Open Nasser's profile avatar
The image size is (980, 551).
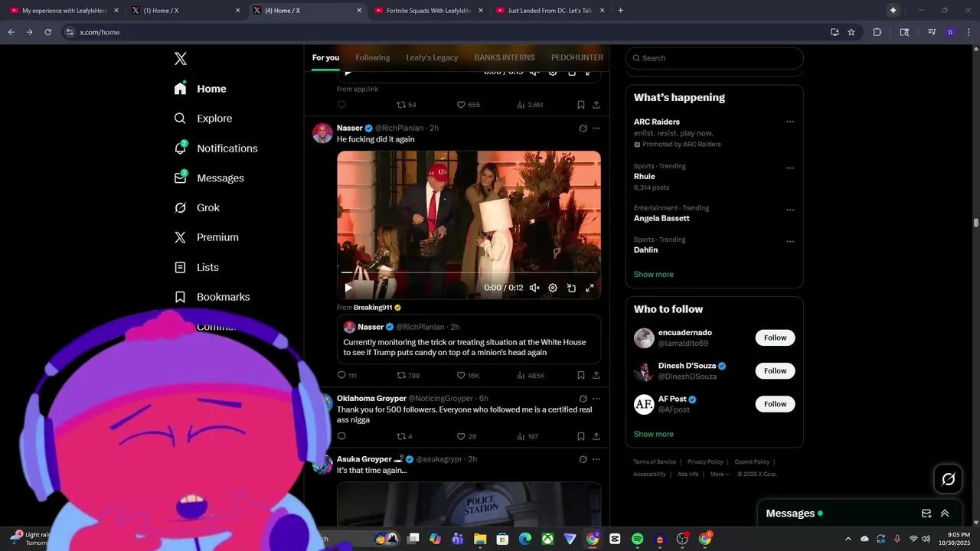(322, 133)
